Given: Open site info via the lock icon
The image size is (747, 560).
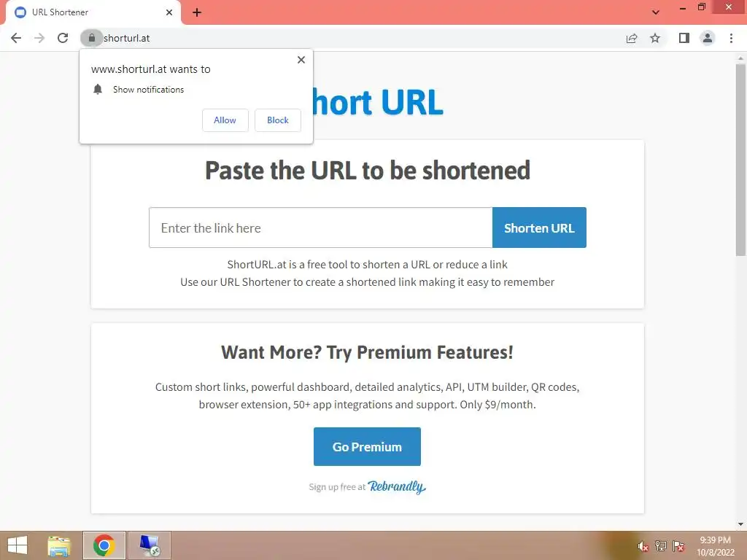Looking at the screenshot, I should pos(91,38).
